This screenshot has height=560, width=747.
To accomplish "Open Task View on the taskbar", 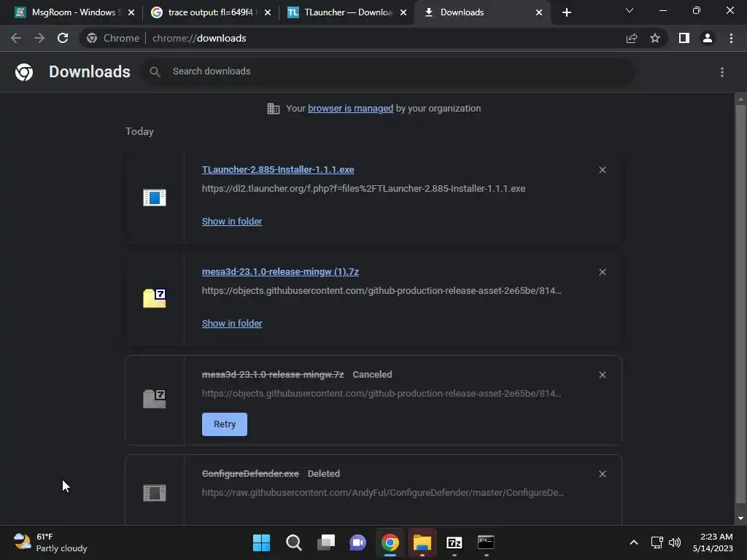I will 326,542.
